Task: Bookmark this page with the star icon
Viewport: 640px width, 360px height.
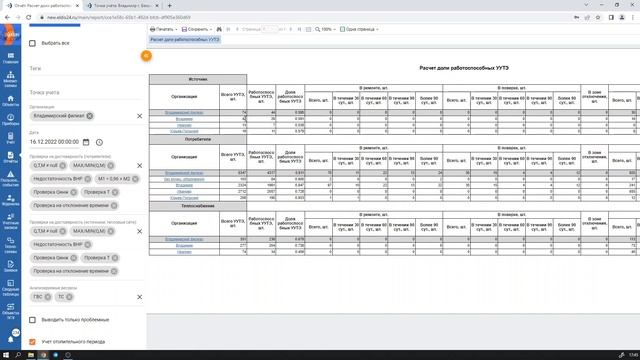Action: tap(598, 18)
